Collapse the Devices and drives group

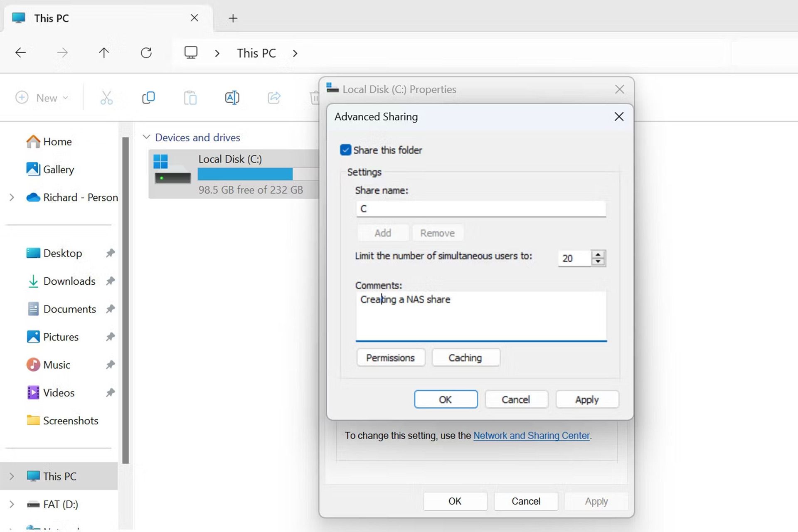146,137
